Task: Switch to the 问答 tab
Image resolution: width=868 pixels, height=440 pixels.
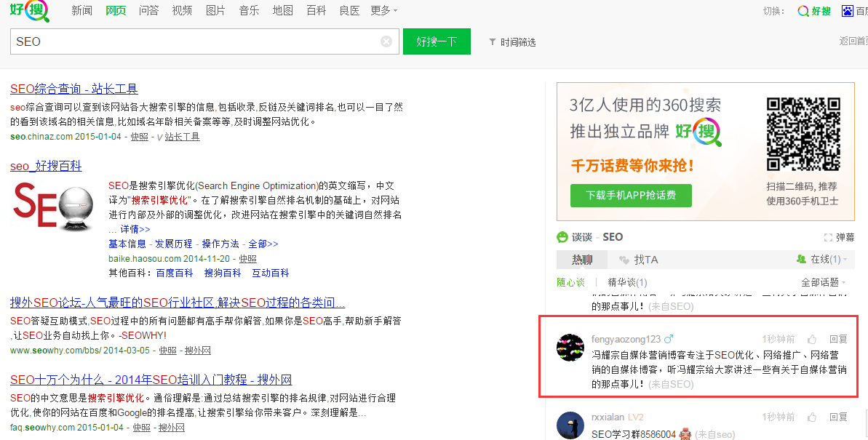Action: (149, 10)
